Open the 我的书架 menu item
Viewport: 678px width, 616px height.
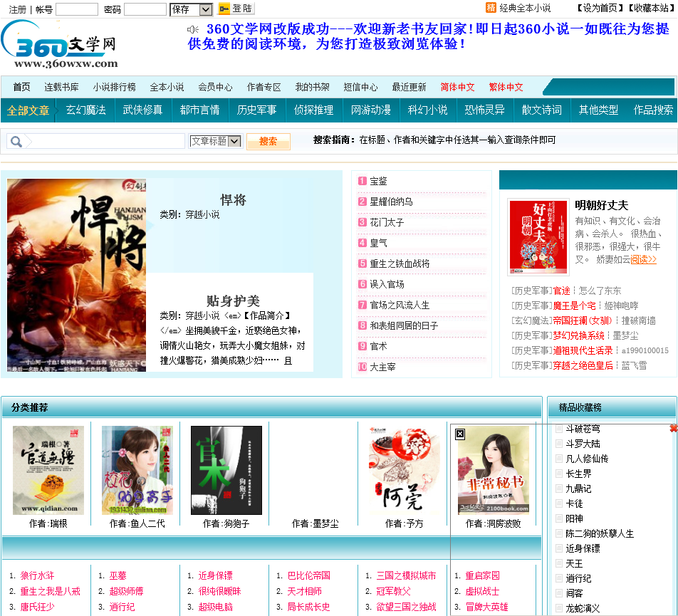coord(312,88)
